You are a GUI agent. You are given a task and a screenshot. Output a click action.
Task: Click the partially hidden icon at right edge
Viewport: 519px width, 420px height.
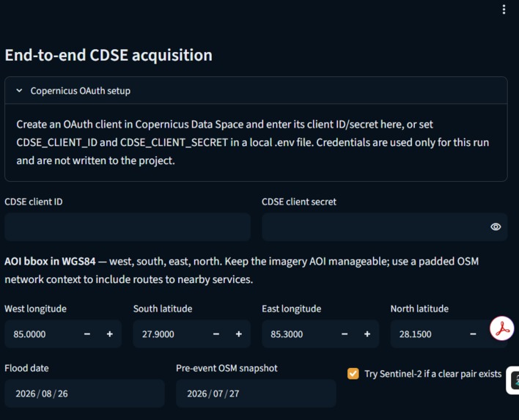click(513, 380)
